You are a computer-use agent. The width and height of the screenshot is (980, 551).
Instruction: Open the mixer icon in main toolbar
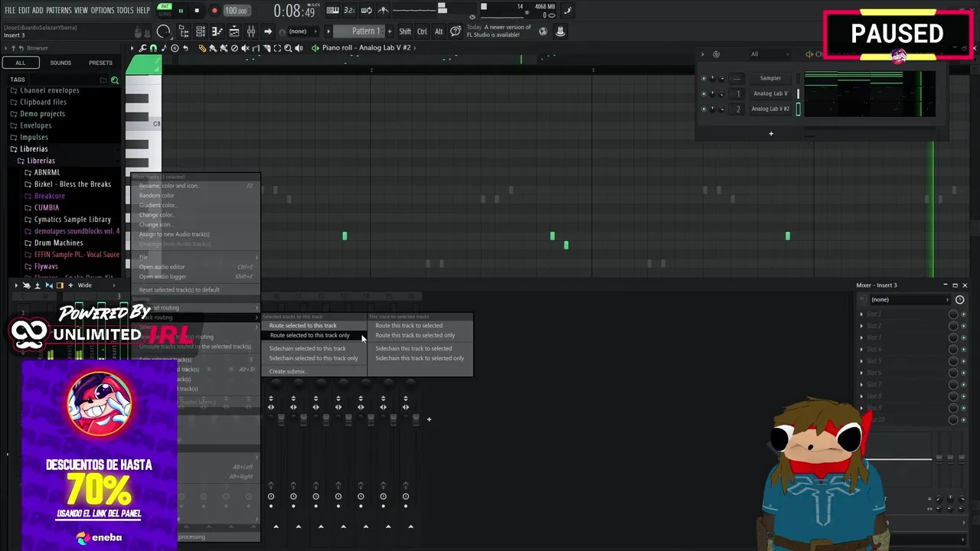click(x=251, y=31)
